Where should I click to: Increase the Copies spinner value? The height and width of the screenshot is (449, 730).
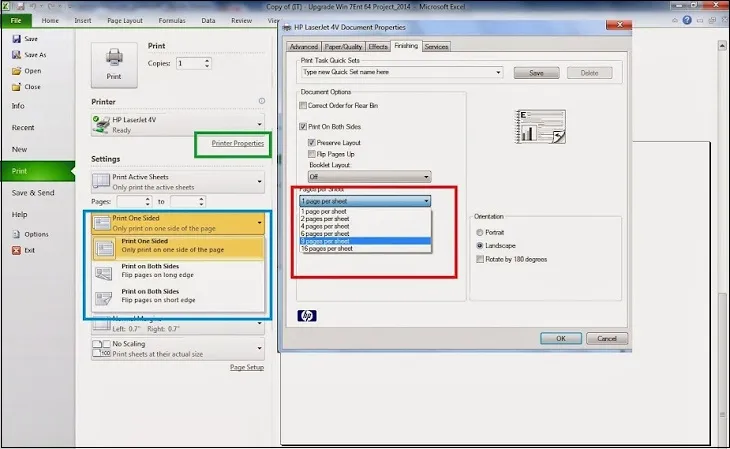207,60
